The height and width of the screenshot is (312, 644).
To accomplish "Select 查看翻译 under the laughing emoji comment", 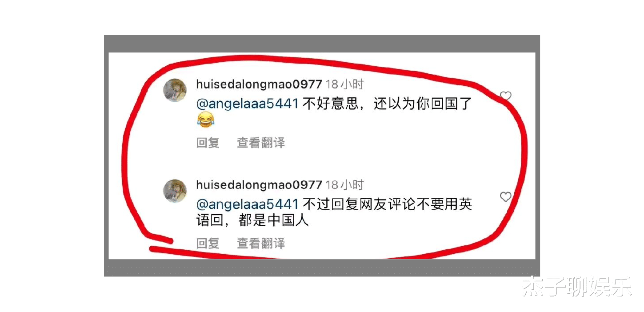I will pyautogui.click(x=261, y=143).
